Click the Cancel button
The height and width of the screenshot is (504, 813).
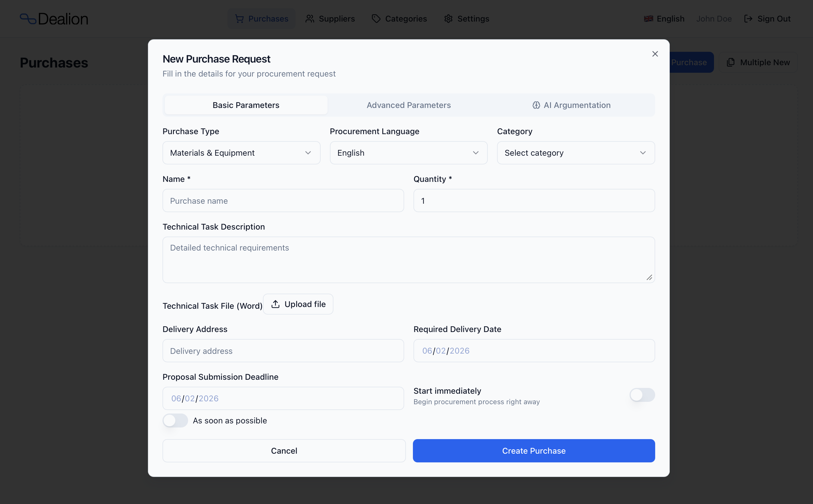[x=284, y=451]
